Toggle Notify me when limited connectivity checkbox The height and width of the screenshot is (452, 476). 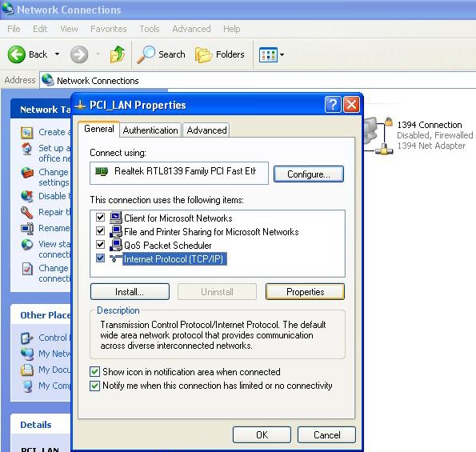pyautogui.click(x=94, y=386)
